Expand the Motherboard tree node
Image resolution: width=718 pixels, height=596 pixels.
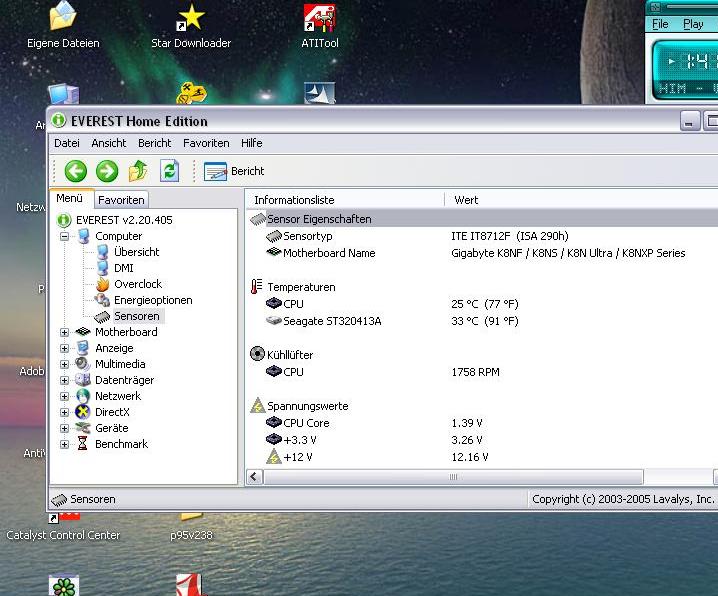pos(65,332)
